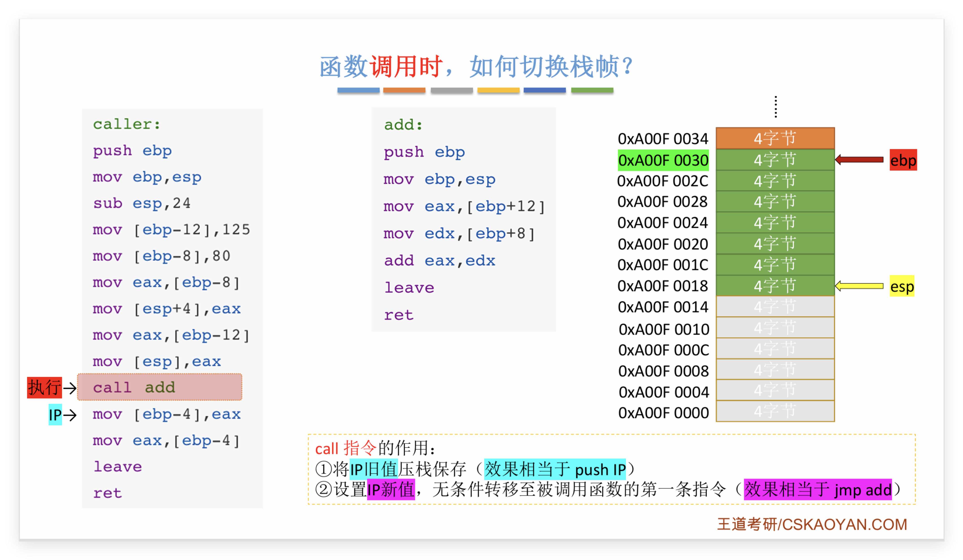Select address 0xA00F 000C
The width and height of the screenshot is (963, 560).
663,349
